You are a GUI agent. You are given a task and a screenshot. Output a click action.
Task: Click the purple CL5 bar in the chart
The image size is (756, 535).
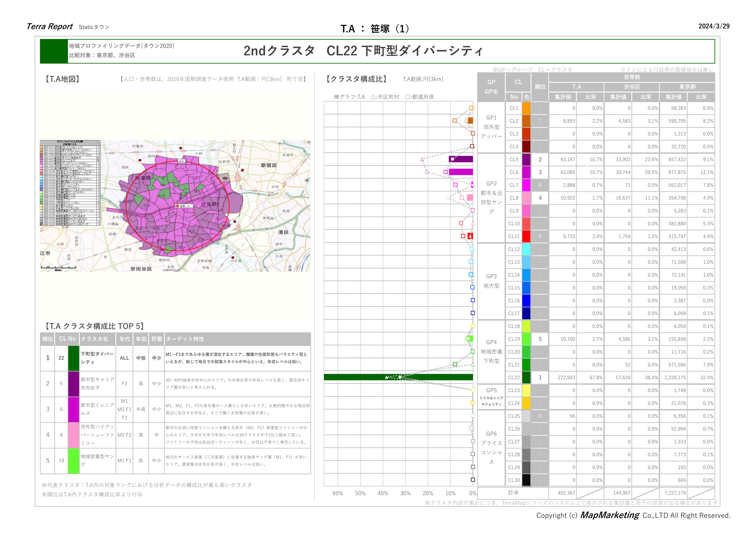461,159
